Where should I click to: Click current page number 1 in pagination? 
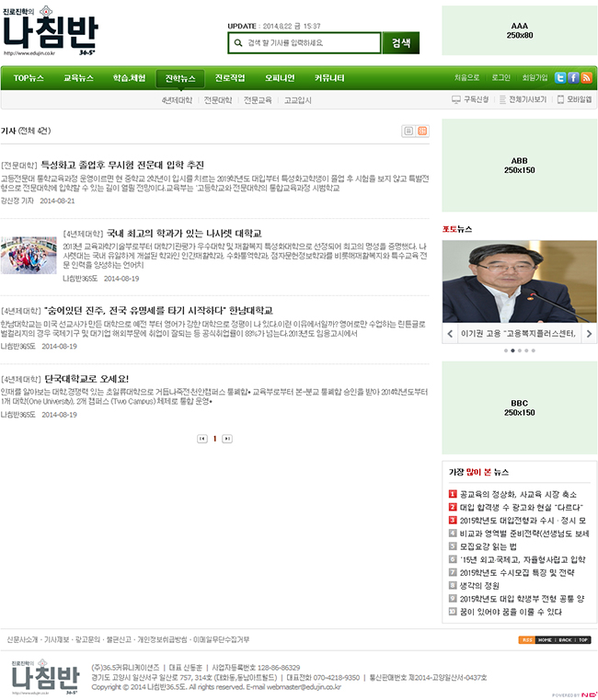214,439
